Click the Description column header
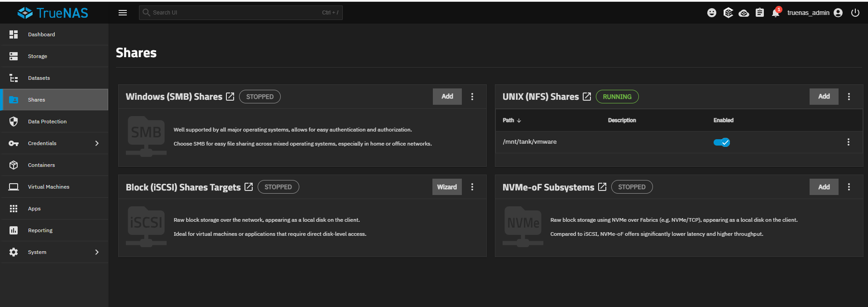This screenshot has width=868, height=307. (x=622, y=120)
